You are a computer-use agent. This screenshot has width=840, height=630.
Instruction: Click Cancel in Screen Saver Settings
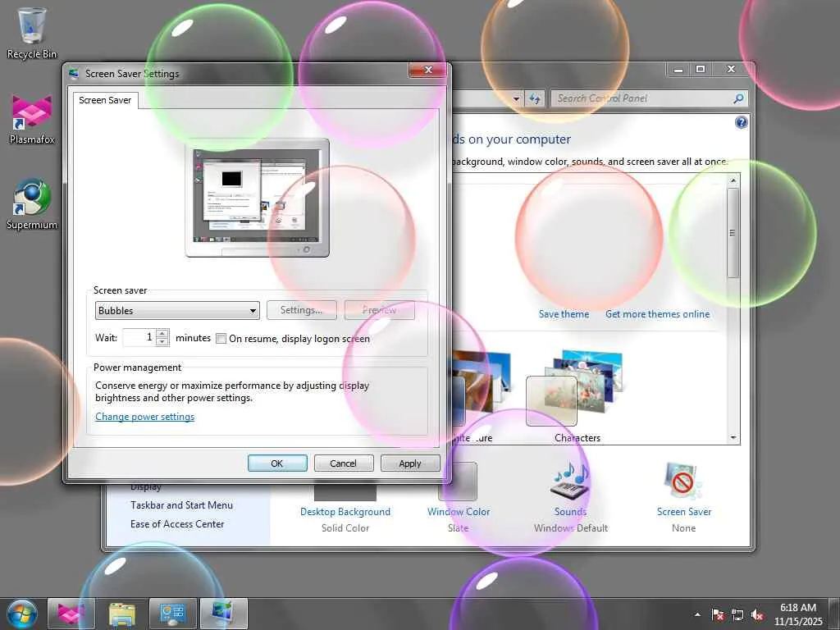pos(344,463)
